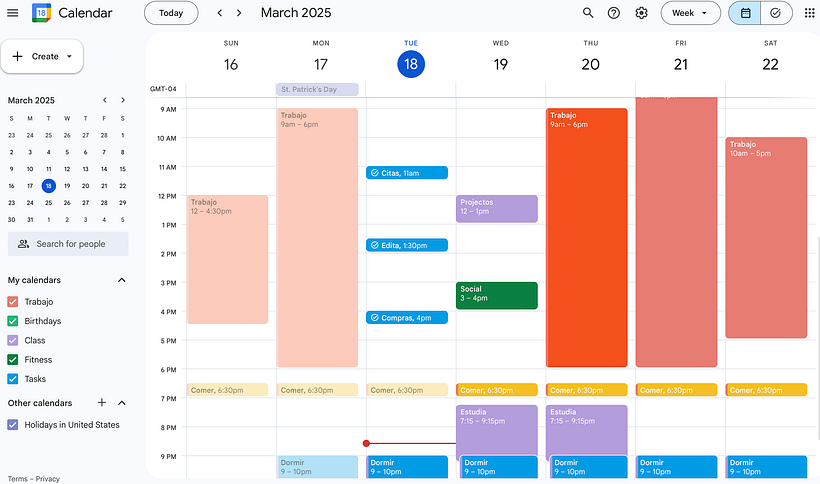Open Thursday Trabajo 9am-6pm event

click(x=587, y=238)
